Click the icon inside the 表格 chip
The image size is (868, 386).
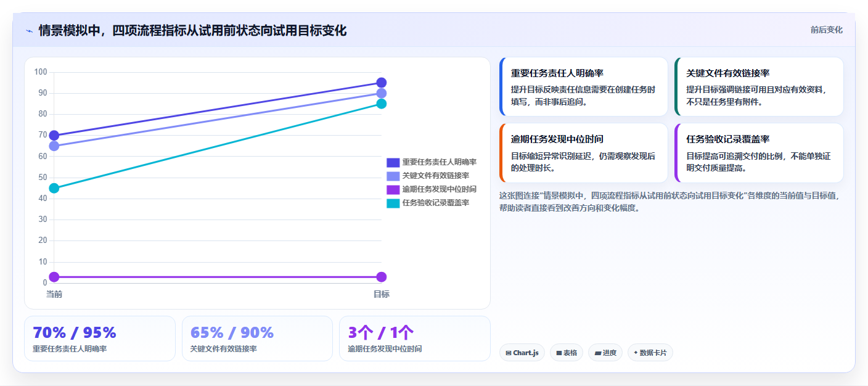pyautogui.click(x=559, y=353)
